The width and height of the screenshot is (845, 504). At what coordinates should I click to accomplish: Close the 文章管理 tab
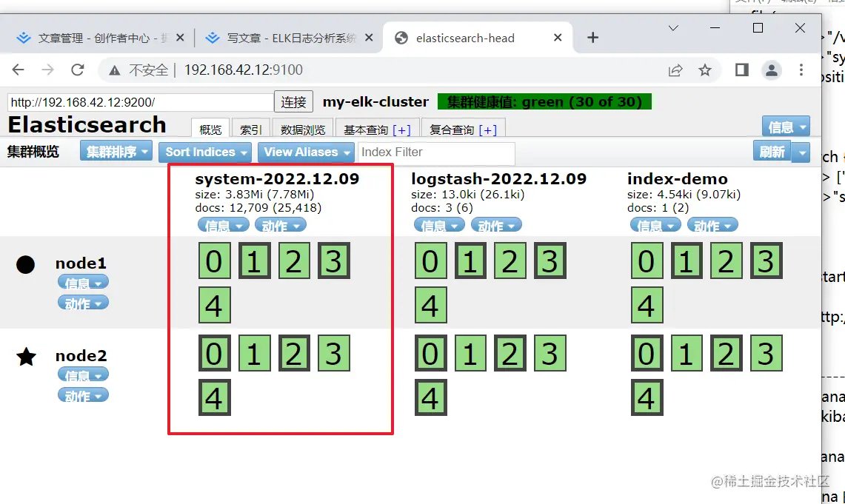pos(180,38)
